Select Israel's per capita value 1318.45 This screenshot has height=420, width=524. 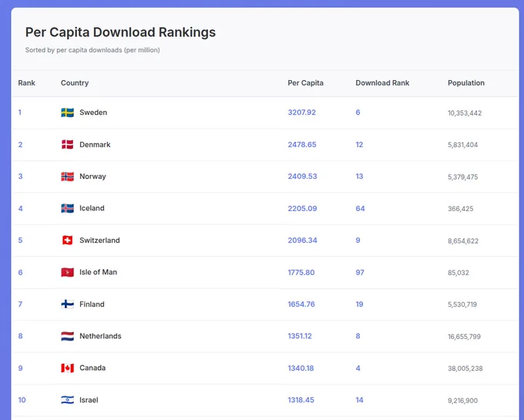pyautogui.click(x=301, y=401)
